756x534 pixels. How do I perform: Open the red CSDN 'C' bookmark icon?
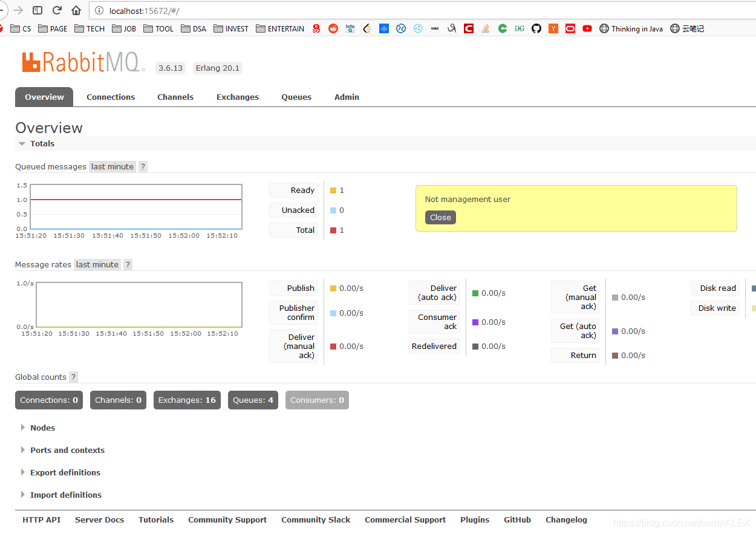click(x=469, y=28)
